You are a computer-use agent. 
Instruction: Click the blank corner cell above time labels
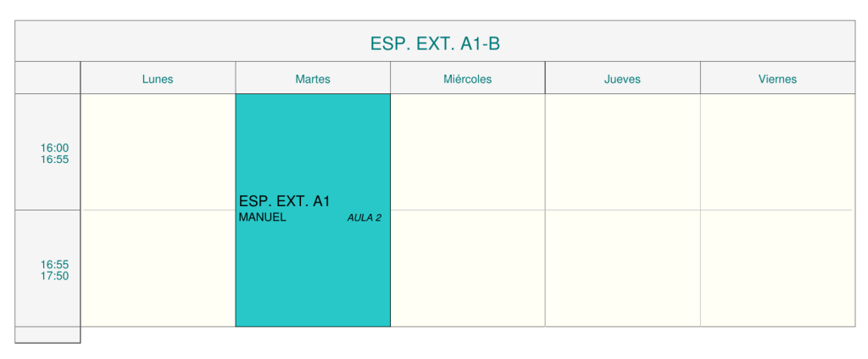point(47,78)
